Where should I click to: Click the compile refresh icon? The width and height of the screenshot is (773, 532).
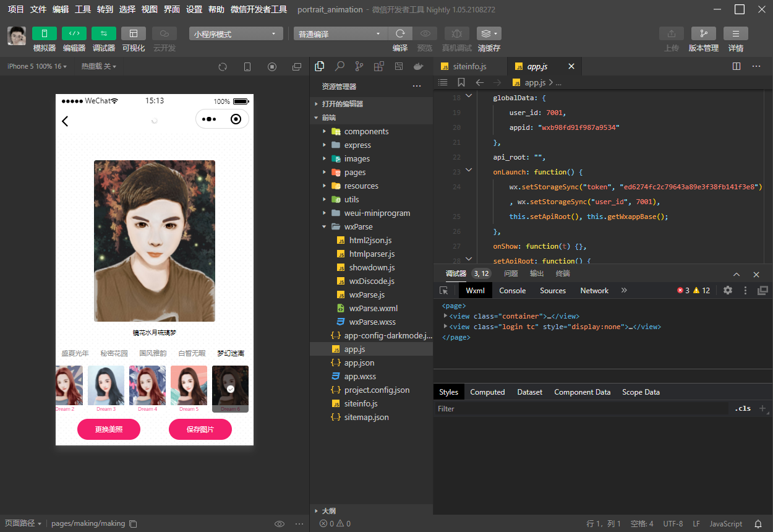400,33
